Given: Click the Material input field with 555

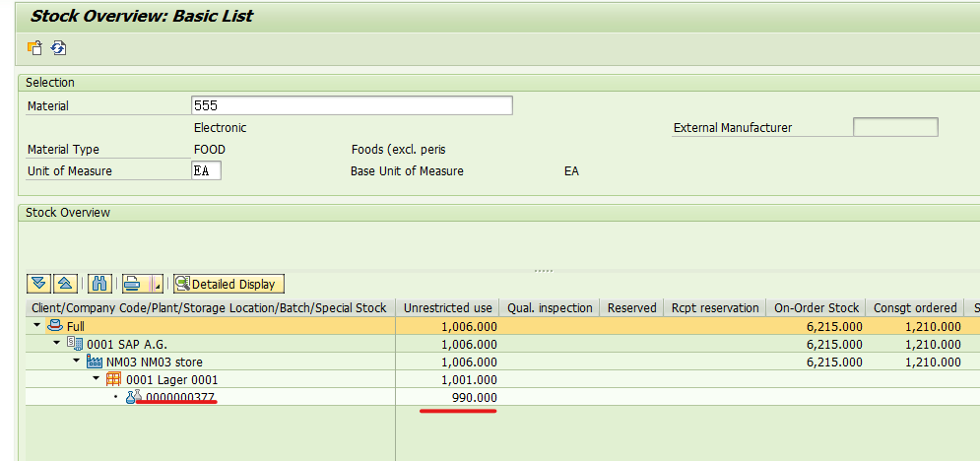Looking at the screenshot, I should click(352, 105).
